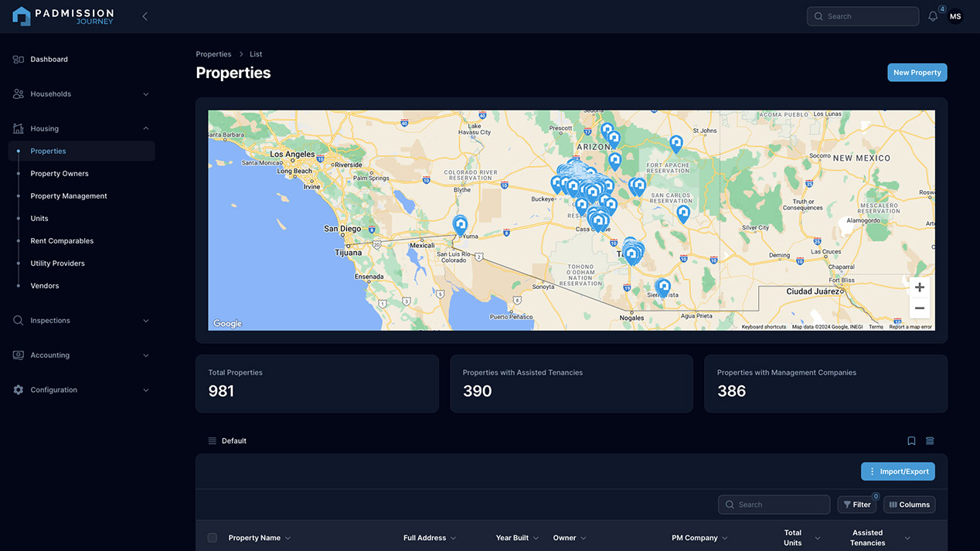Click the map Terms link
The width and height of the screenshot is (980, 551).
[876, 327]
